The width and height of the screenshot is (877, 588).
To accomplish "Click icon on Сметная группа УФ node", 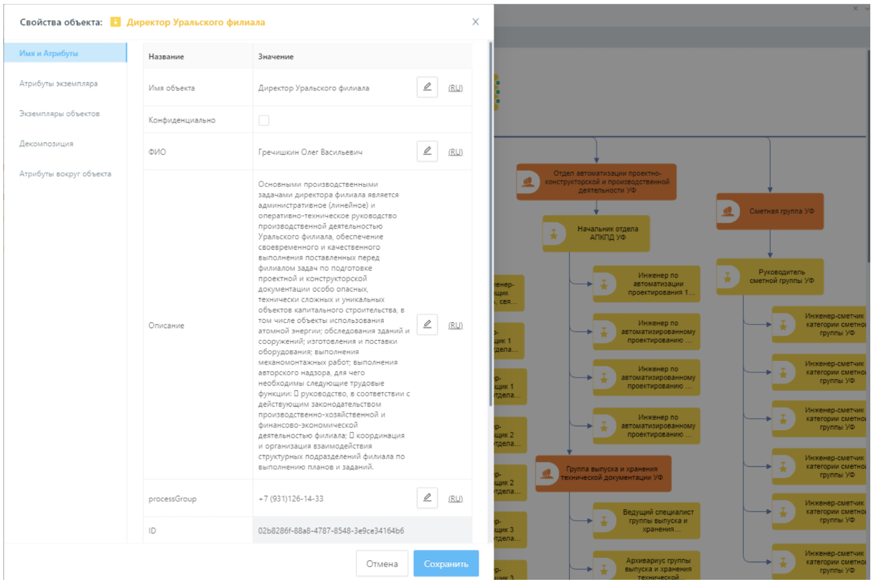I will 728,211.
